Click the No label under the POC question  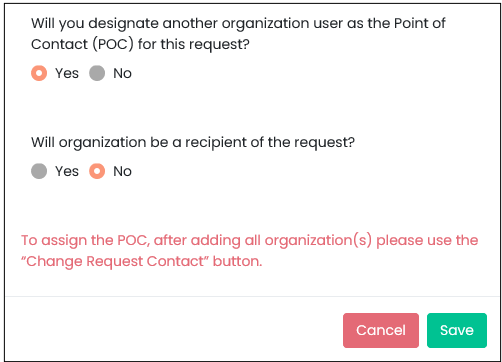[122, 73]
